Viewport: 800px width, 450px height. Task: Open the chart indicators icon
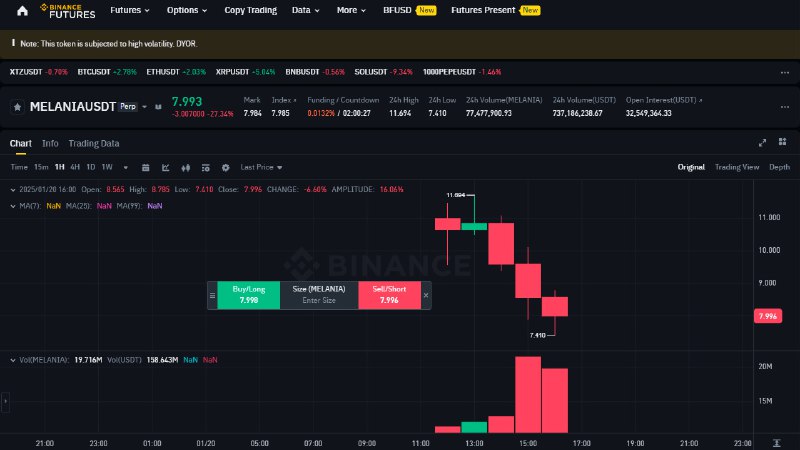point(165,167)
